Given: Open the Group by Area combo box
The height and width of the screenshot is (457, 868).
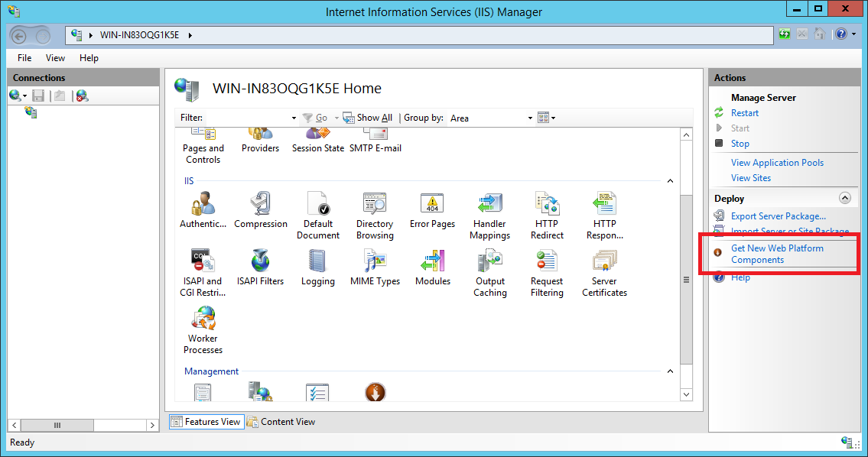Looking at the screenshot, I should coord(491,118).
